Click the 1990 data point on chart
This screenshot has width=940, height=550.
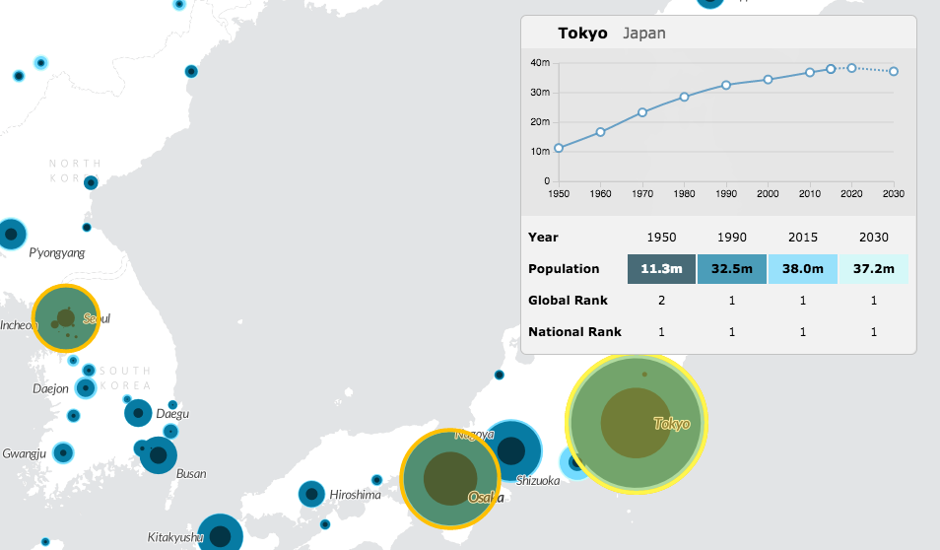(x=726, y=85)
